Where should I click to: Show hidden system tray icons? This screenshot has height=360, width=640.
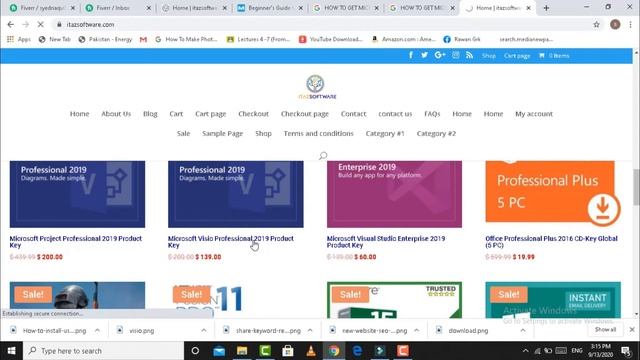coord(525,351)
